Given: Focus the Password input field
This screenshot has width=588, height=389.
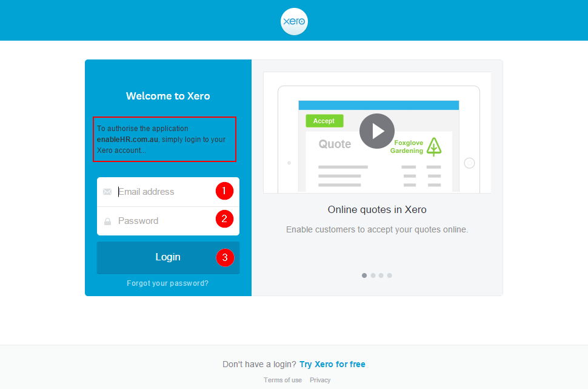Looking at the screenshot, I should point(168,221).
